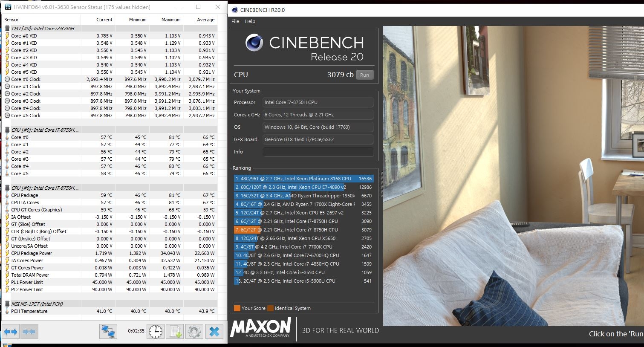Screen dimensions: 644x347
Task: Click Total DRAM Power lightning icon
Action: click(x=7, y=275)
